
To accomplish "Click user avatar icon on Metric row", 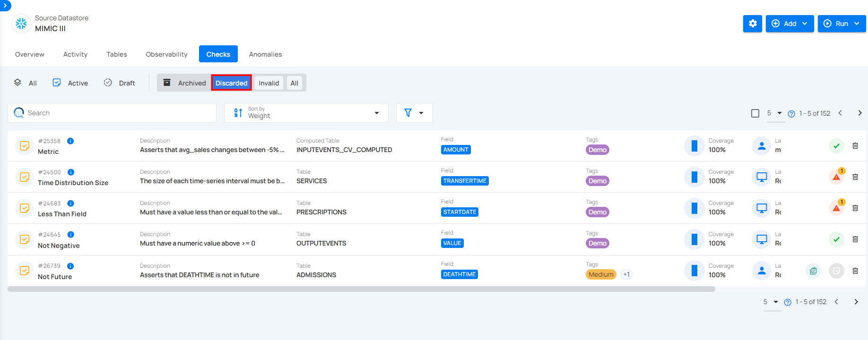I will pyautogui.click(x=762, y=146).
